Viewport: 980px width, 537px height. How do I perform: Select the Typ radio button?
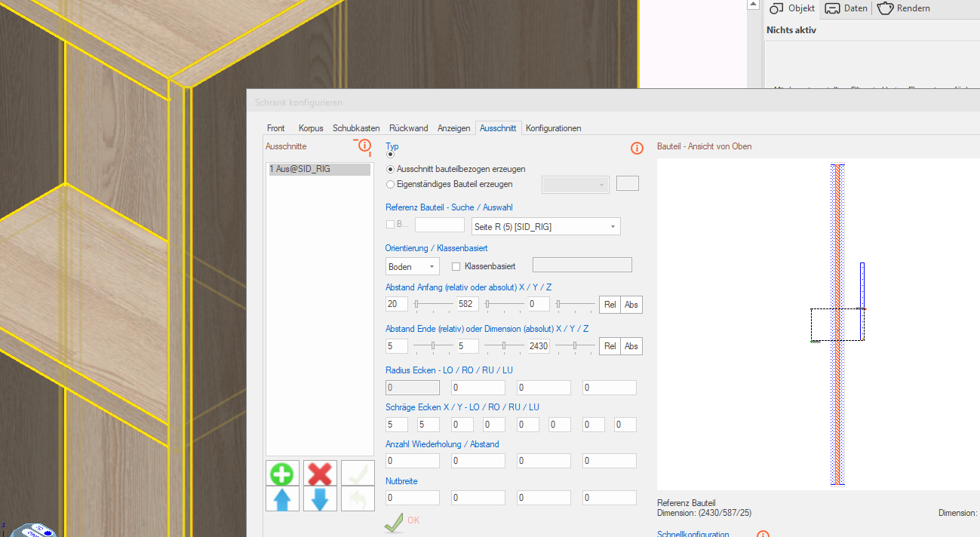pos(390,155)
